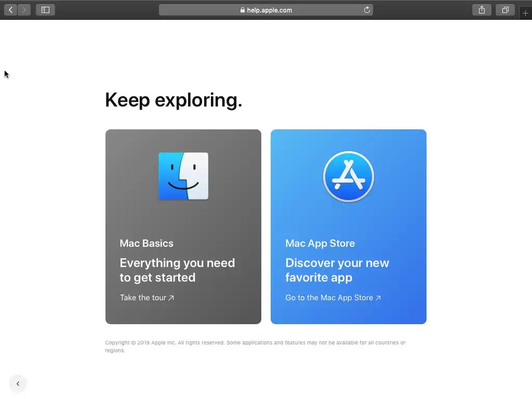The width and height of the screenshot is (532, 399).
Task: Click the App Store icon
Action: [349, 177]
